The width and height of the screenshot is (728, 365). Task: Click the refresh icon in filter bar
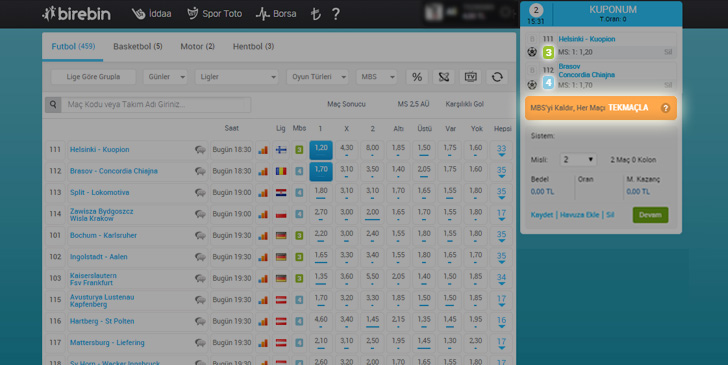point(497,77)
